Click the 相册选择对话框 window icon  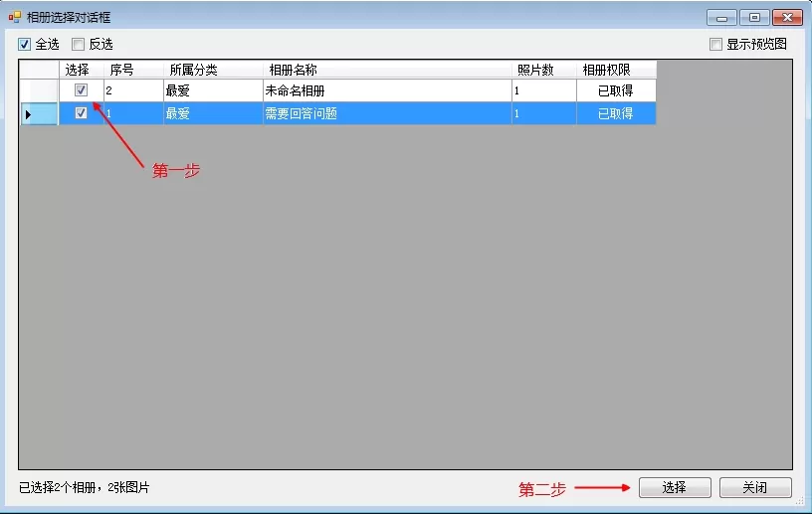(15, 17)
